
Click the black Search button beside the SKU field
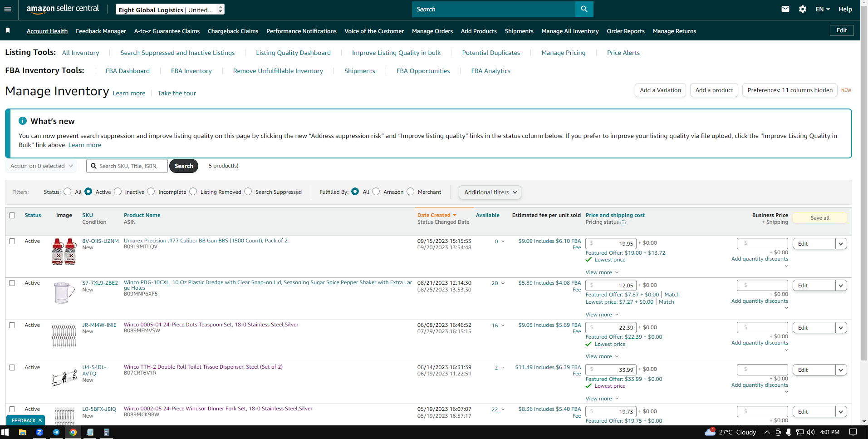184,166
